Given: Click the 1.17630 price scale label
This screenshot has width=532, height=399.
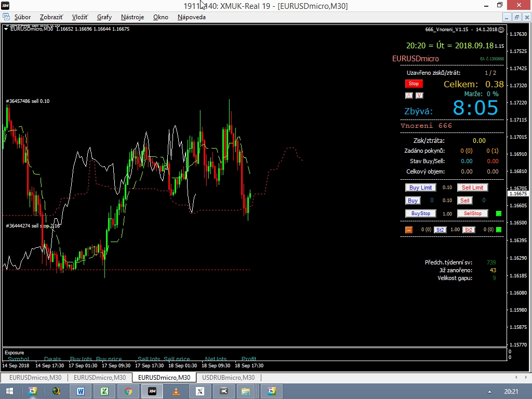Looking at the screenshot, I should click(x=518, y=34).
